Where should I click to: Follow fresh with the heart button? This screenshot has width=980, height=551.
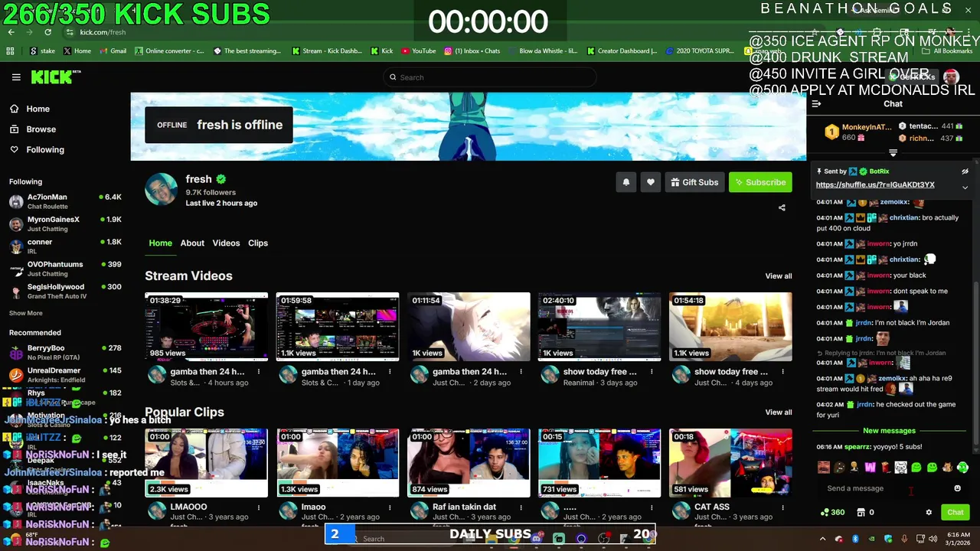pyautogui.click(x=650, y=182)
